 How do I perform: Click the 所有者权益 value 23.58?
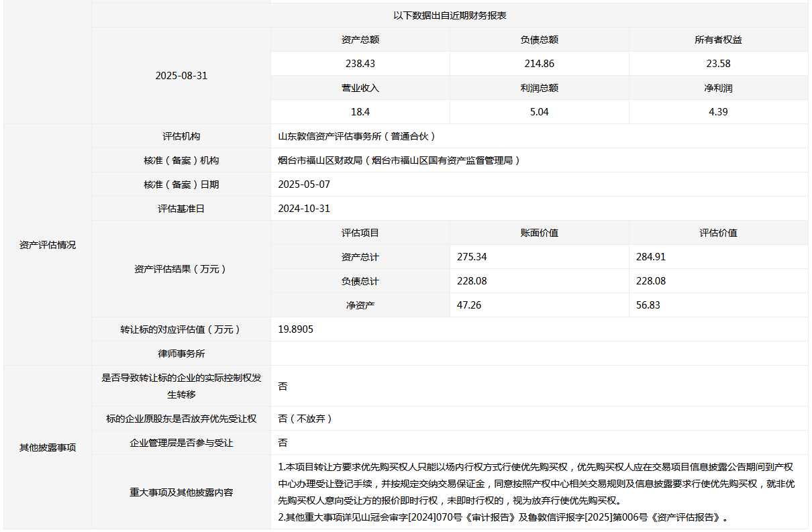[x=718, y=64]
